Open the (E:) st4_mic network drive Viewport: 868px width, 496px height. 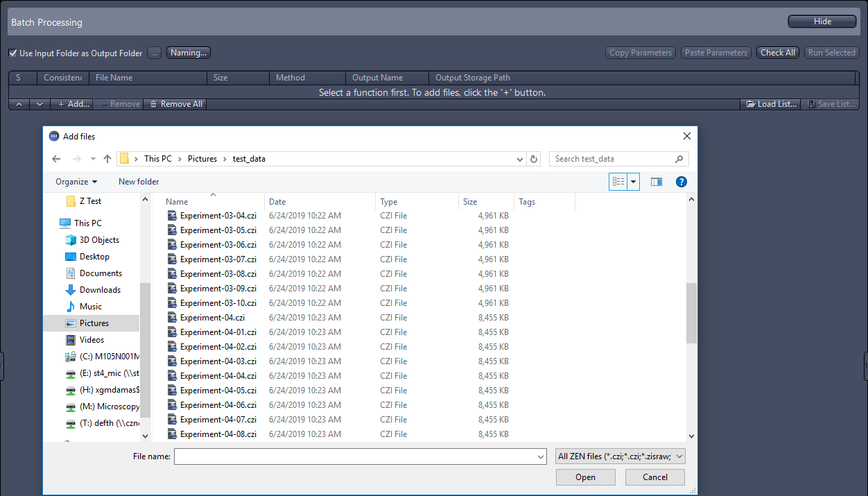[x=102, y=373]
